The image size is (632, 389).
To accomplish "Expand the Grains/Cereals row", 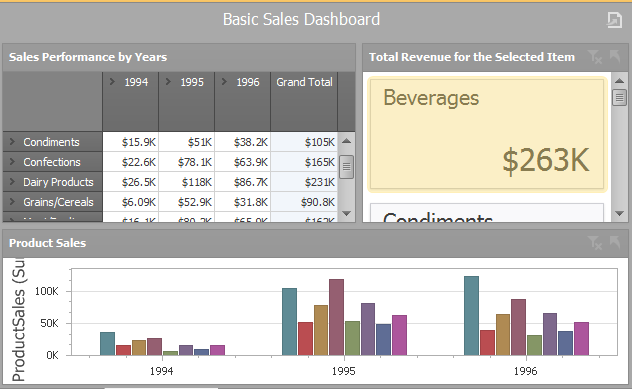I will click(12, 202).
